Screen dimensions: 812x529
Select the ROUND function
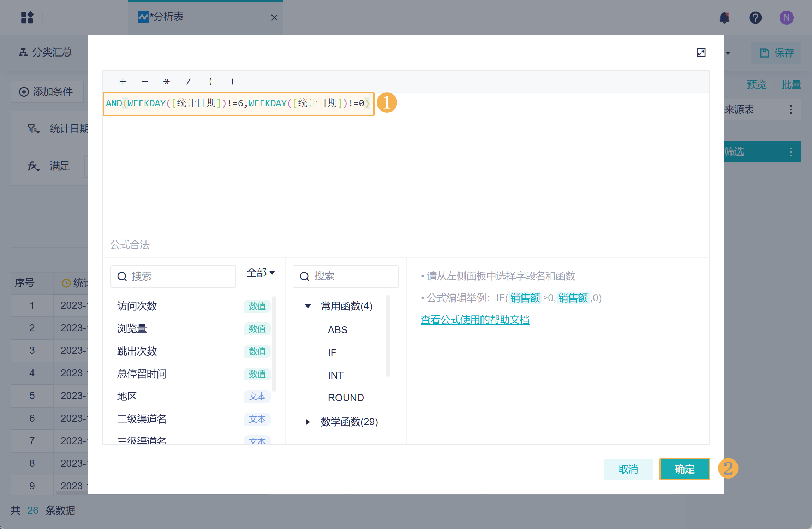[346, 398]
